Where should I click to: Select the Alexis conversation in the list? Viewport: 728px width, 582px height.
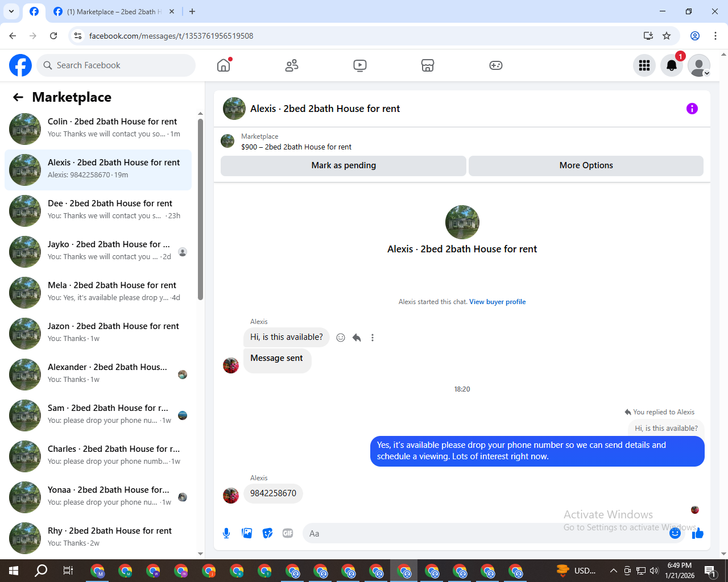pyautogui.click(x=98, y=169)
